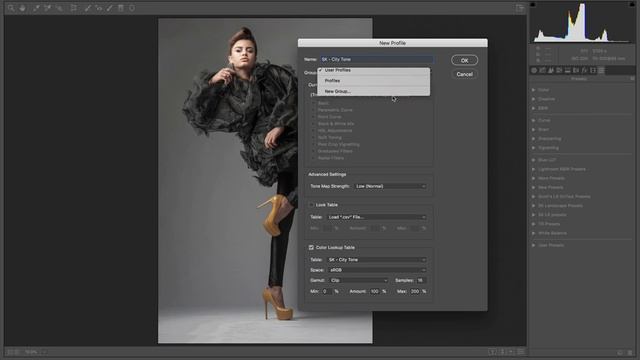Toggle full screen mode icon top right

[x=520, y=8]
